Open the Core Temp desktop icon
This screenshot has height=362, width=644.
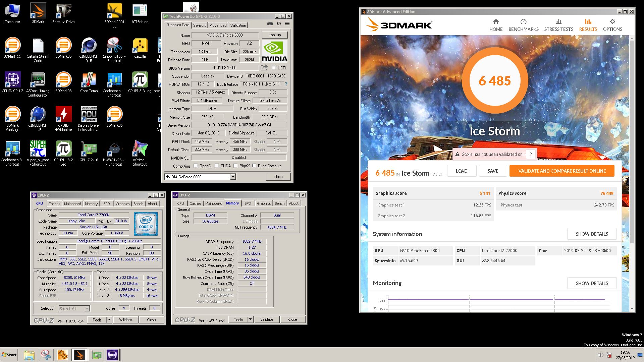click(89, 82)
